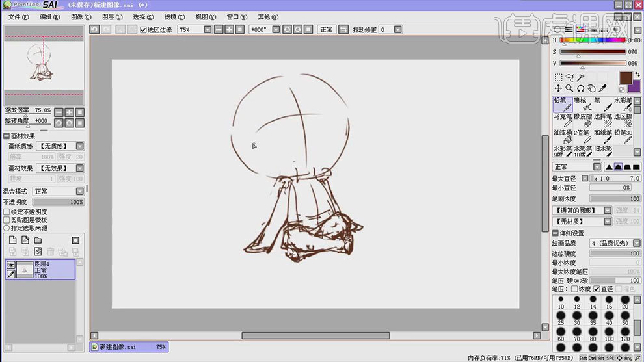Increase navigator zoom with plus button
Screen dimensions: 644x362
tap(70, 112)
